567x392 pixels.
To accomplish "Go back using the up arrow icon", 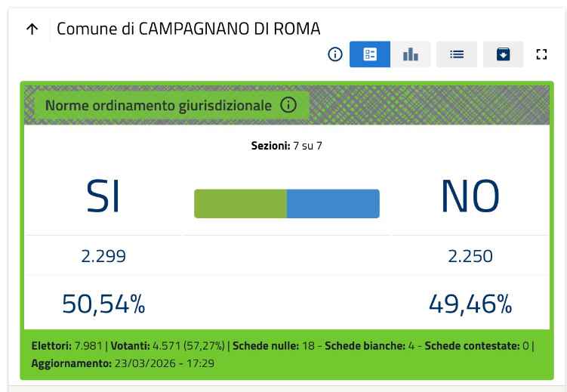I will point(32,29).
